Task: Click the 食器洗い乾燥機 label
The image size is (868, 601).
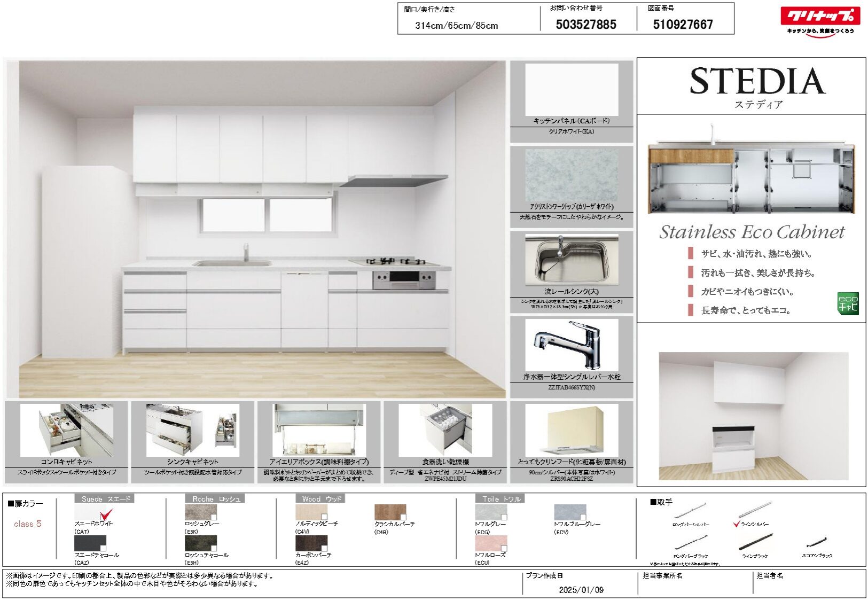Action: [445, 462]
